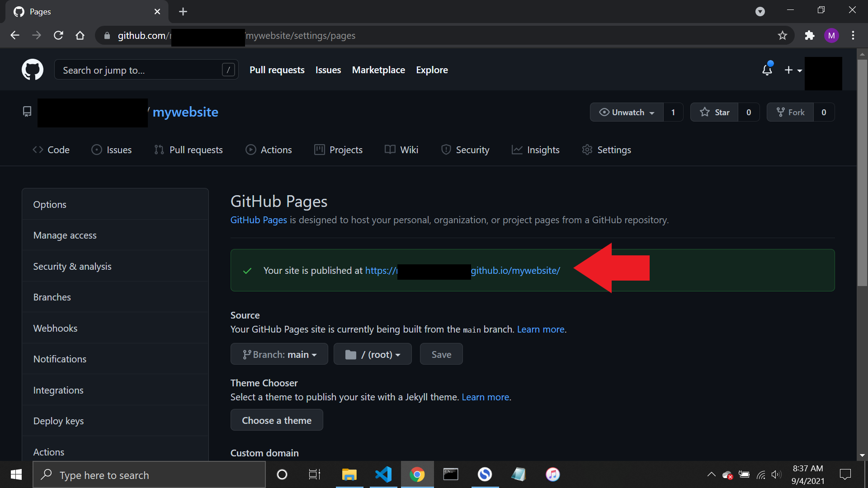Screen dimensions: 868x488
Task: Open the plus create-new dropdown
Action: pyautogui.click(x=793, y=70)
